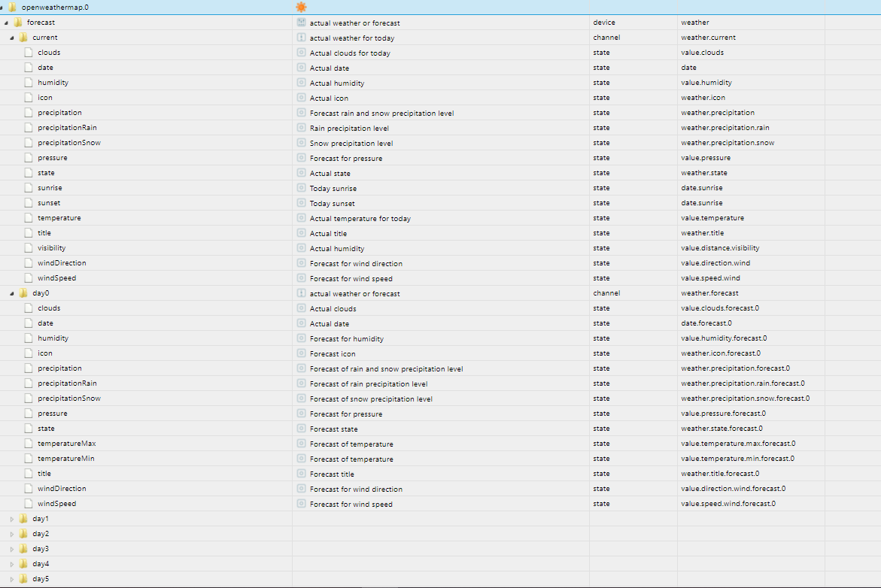Click 'Forecast of snow precipitation level' text
Screen dimensions: 881x588
[371, 399]
